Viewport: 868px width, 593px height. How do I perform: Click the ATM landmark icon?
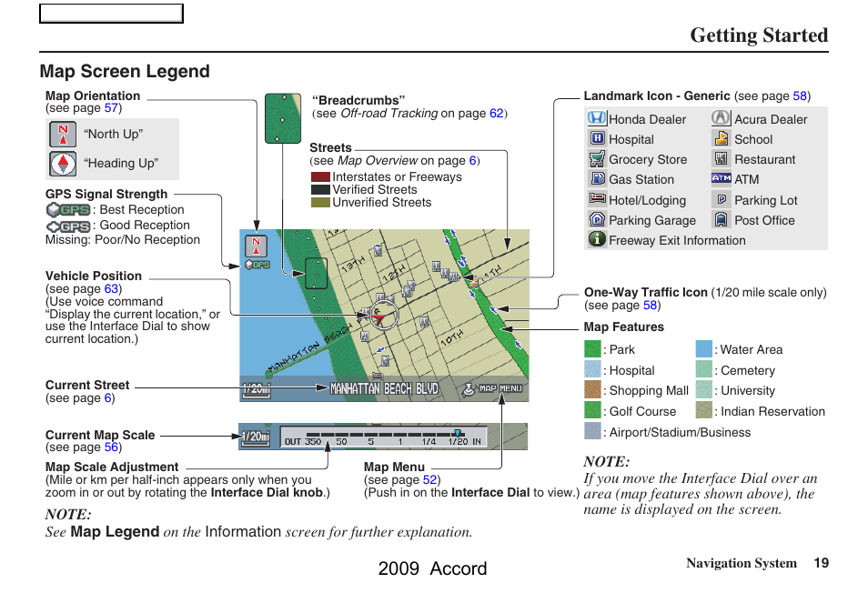point(722,178)
